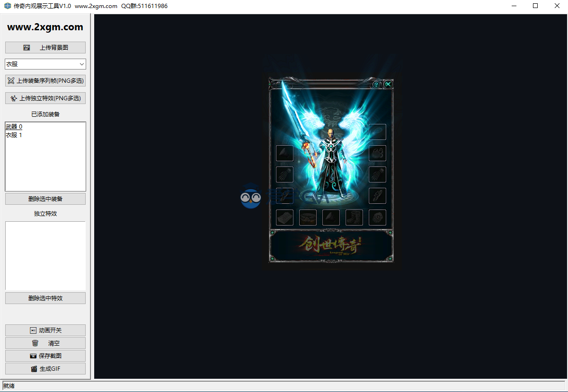Click 上传装备序列帧(PNG多选) button
This screenshot has width=568, height=392.
point(45,81)
